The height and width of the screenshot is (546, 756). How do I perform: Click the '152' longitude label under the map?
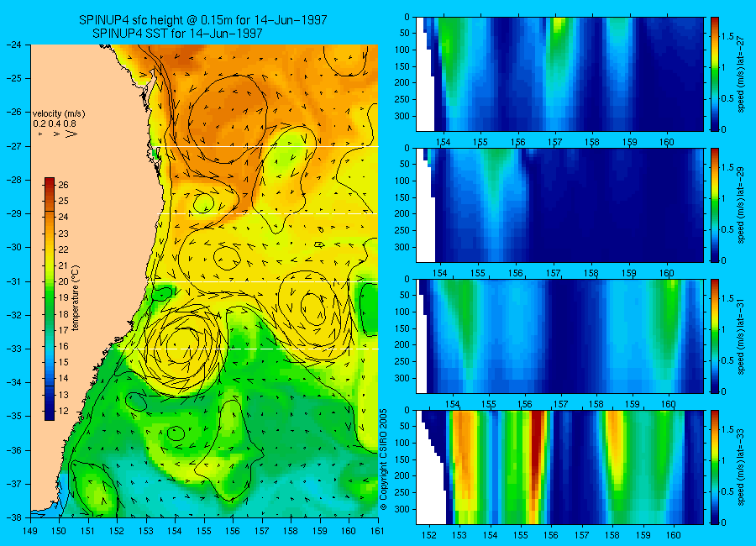coord(117,531)
